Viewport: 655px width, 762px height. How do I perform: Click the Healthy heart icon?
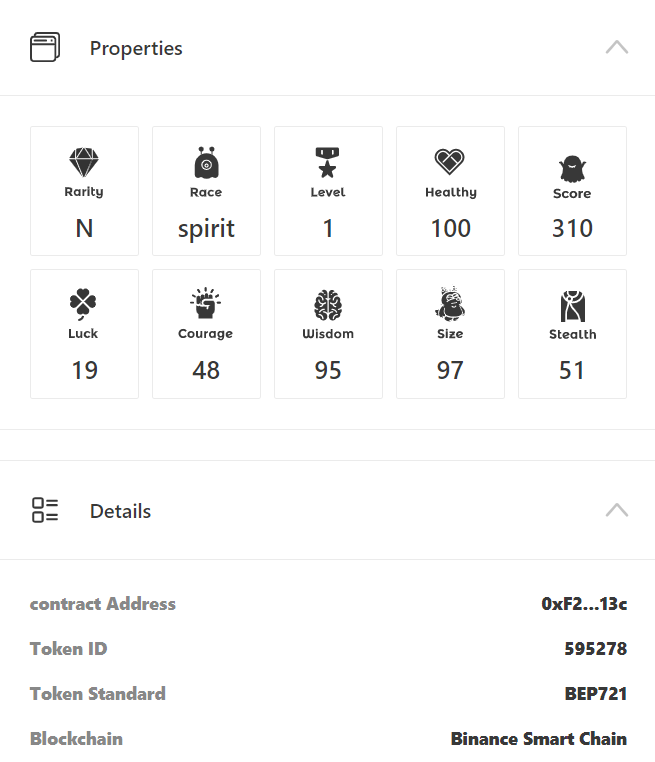(x=450, y=162)
